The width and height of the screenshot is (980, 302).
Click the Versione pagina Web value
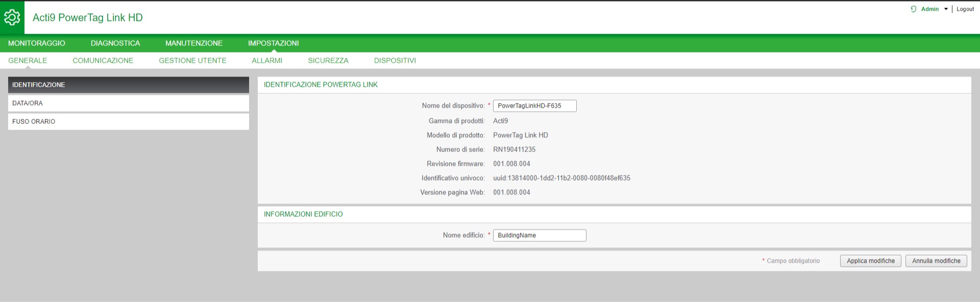pos(512,192)
